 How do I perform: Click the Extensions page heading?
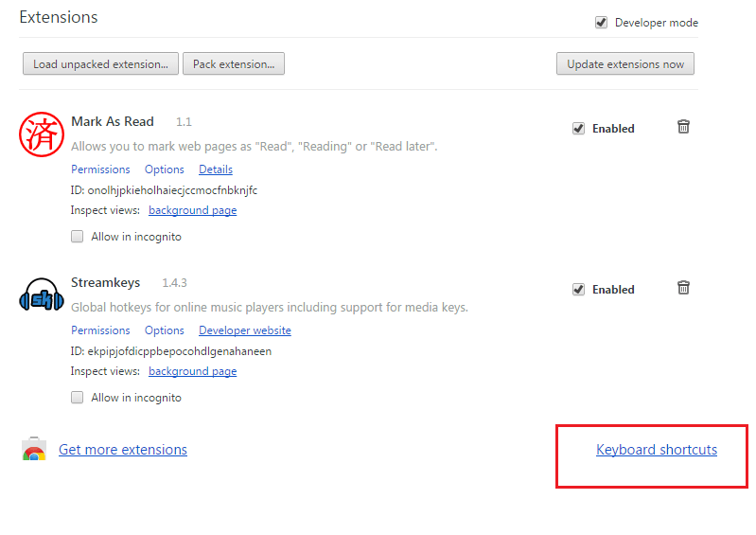[x=59, y=17]
